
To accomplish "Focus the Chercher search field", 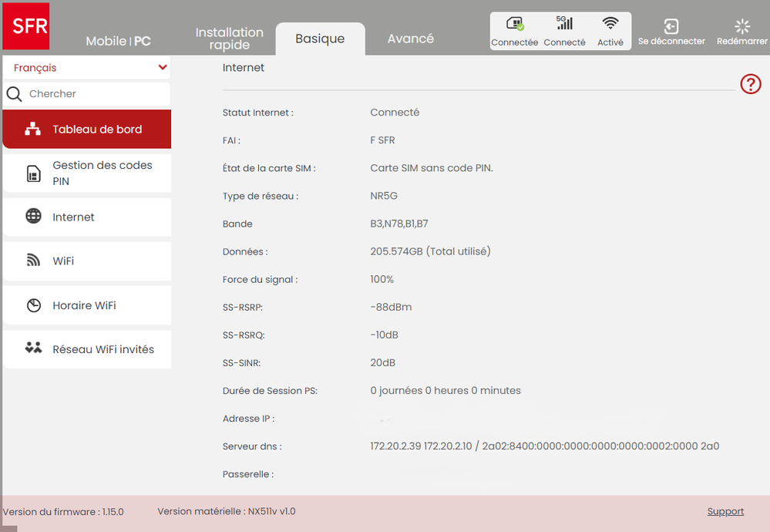I will 96,94.
